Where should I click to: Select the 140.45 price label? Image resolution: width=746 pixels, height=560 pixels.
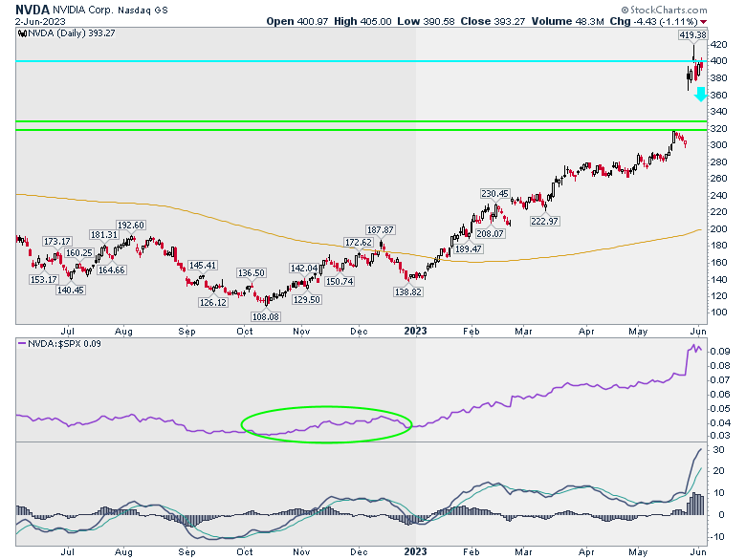[x=71, y=290]
